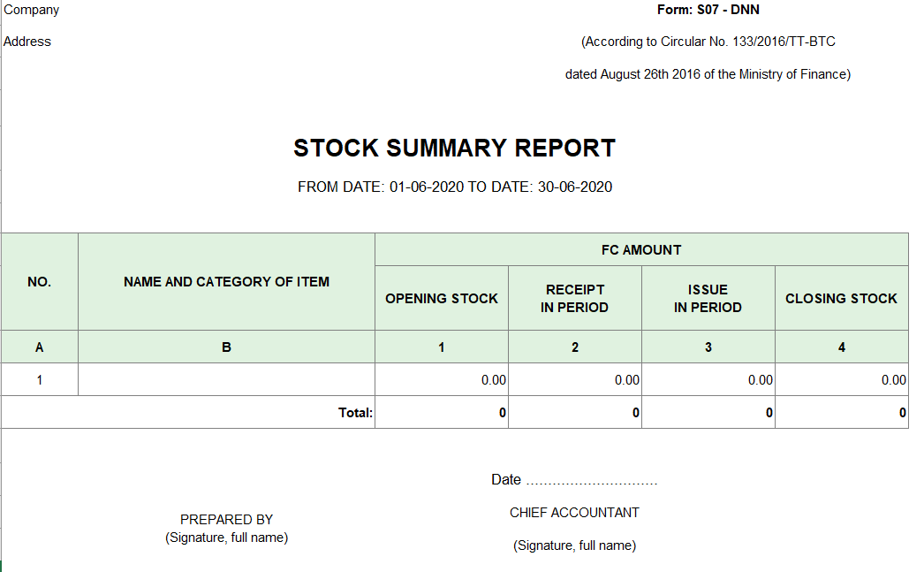This screenshot has height=572, width=924.
Task: Click the empty item name cell in row 1
Action: pyautogui.click(x=226, y=380)
